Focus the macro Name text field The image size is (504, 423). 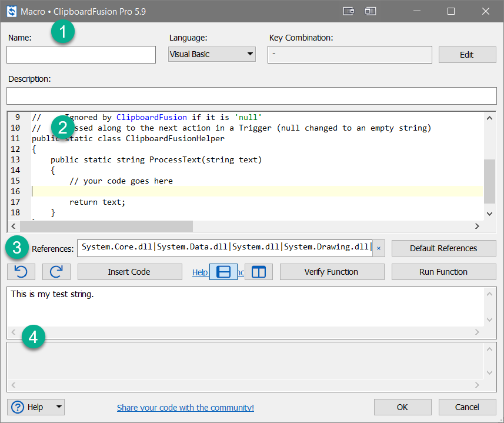click(x=81, y=55)
